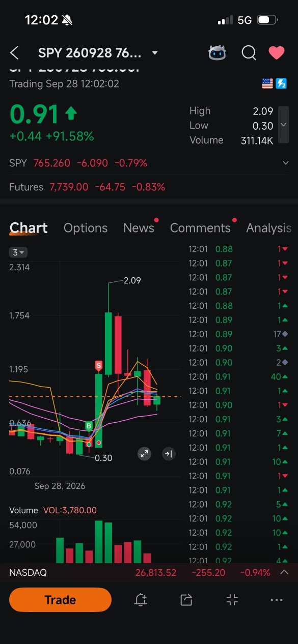298x644 pixels.
Task: Tap the red S sell marker on chart
Action: [98, 365]
